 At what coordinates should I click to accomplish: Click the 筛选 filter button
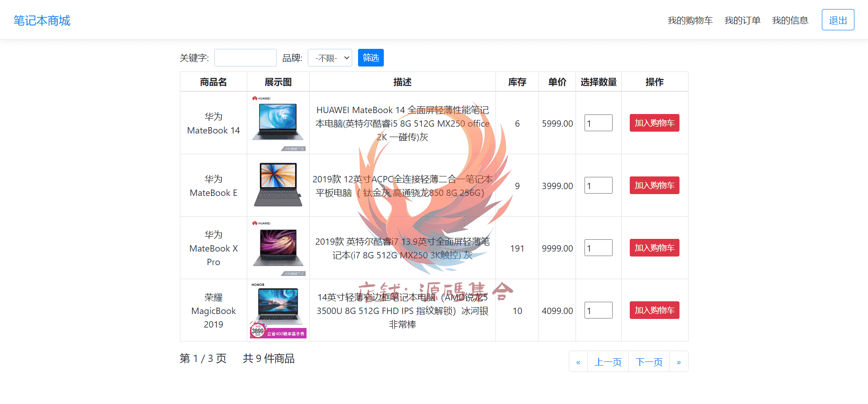pos(371,58)
